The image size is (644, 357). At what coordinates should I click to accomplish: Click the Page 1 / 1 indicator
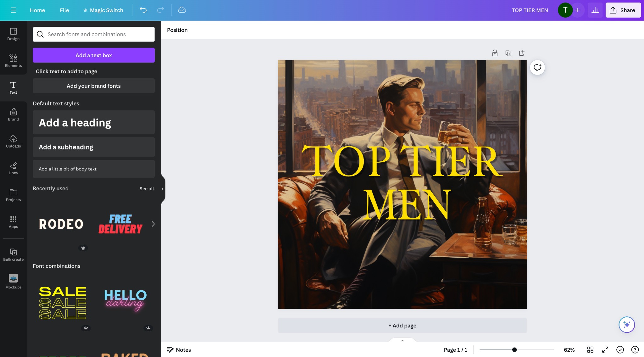click(455, 350)
